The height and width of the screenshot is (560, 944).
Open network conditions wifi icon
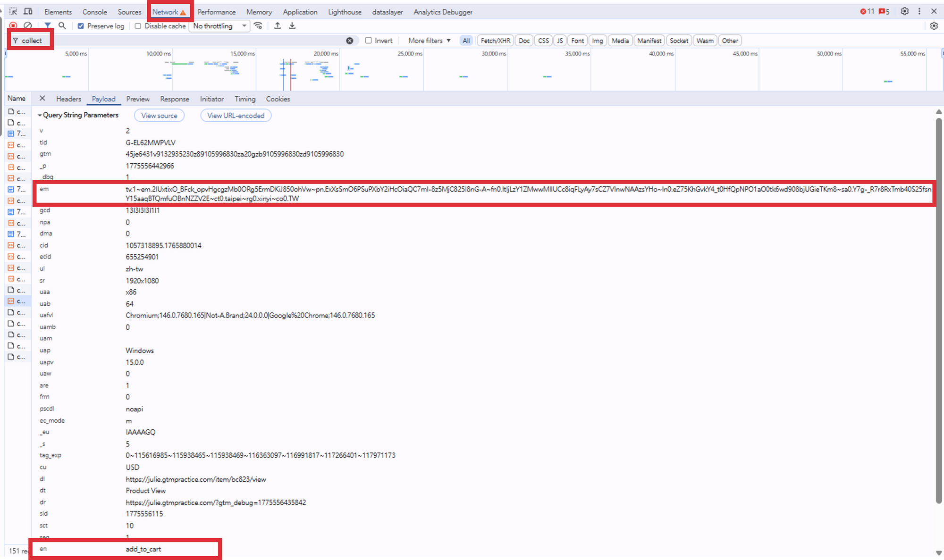pyautogui.click(x=258, y=26)
